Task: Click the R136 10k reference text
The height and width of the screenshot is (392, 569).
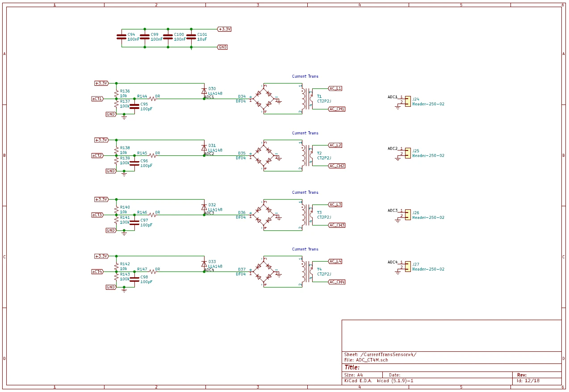Action: 125,91
